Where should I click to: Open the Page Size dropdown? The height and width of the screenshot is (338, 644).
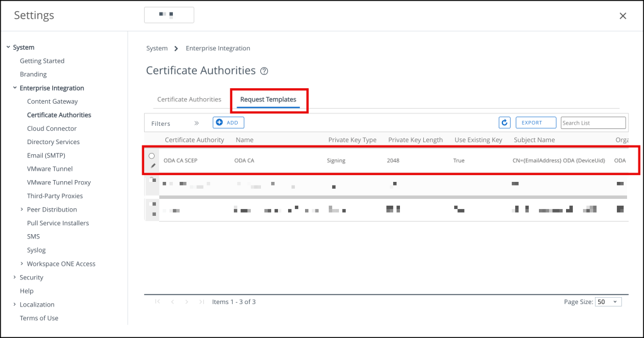pyautogui.click(x=608, y=302)
